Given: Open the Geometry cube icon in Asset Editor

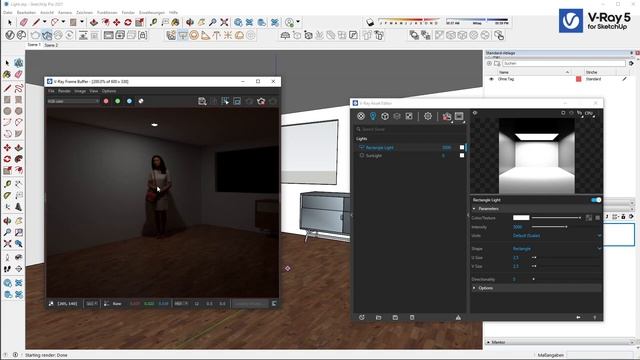Looking at the screenshot, I should coord(384,116).
